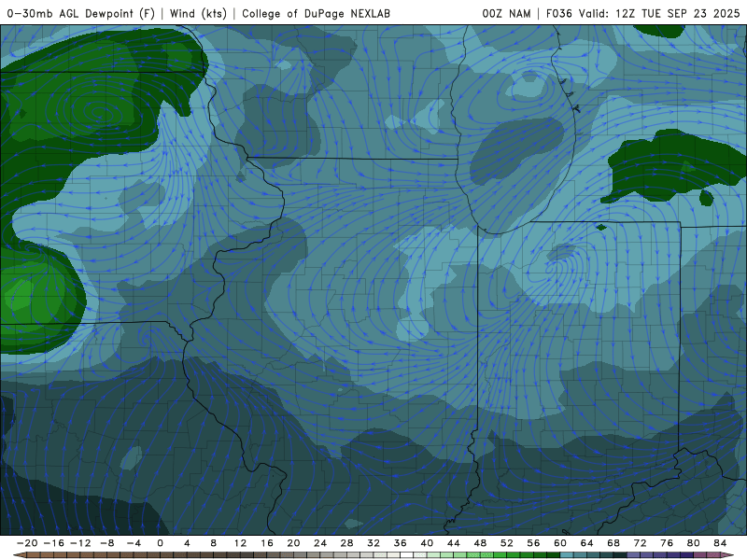This screenshot has height=560, width=747.
Task: Click the magenta swatch below 84
Action: (x=713, y=555)
